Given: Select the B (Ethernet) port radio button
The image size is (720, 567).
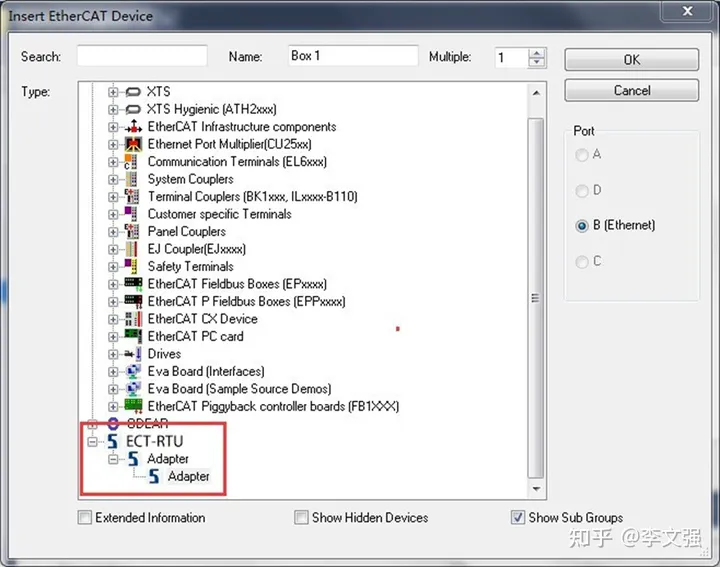Looking at the screenshot, I should click(x=582, y=225).
